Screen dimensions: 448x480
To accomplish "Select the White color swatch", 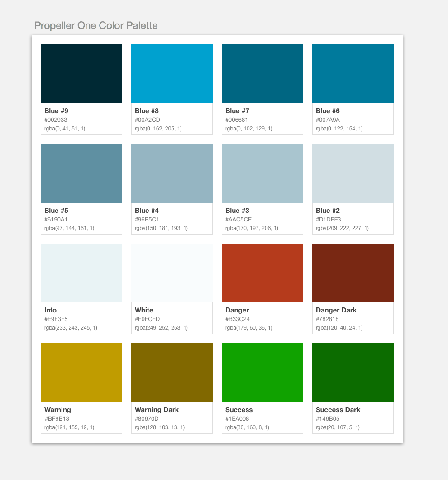I will pos(172,273).
